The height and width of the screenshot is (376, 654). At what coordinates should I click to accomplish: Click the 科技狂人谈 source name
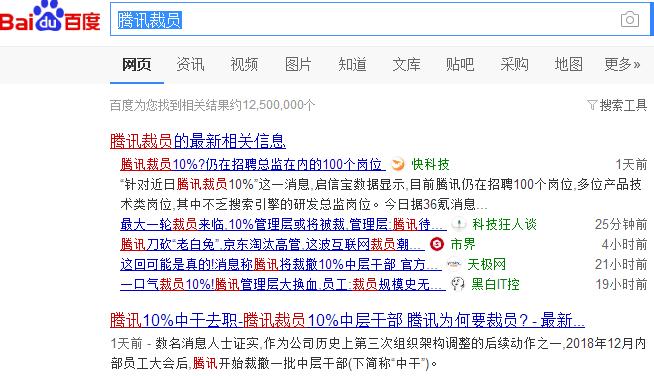pyautogui.click(x=504, y=225)
